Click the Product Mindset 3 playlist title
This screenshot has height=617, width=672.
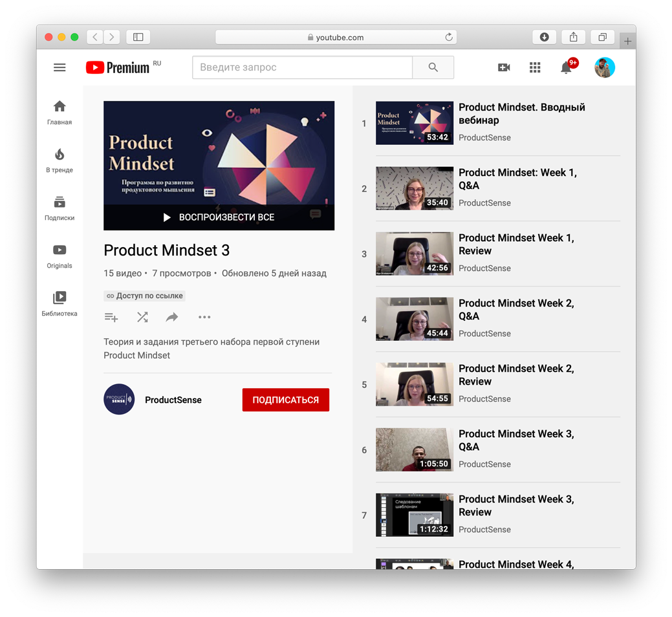[x=167, y=250]
